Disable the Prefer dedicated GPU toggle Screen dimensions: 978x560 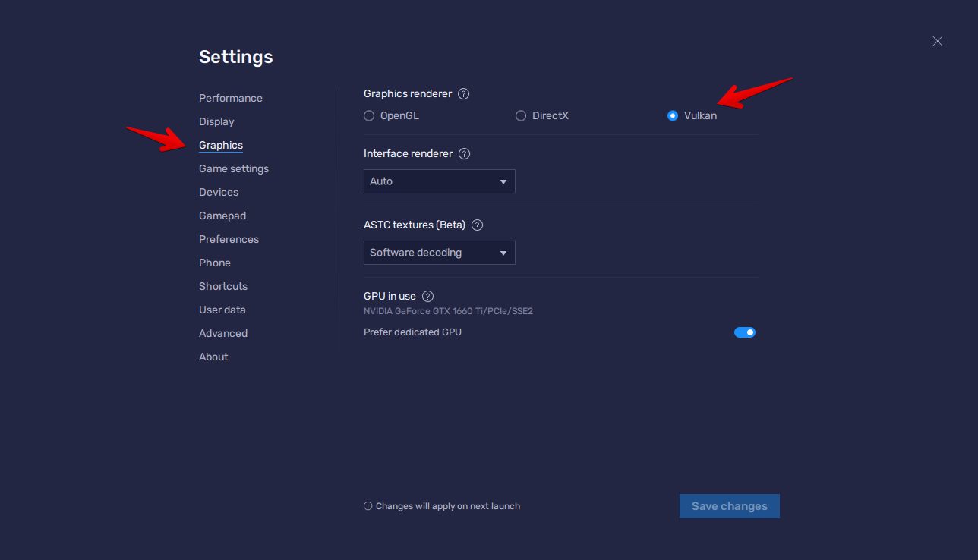coord(744,332)
